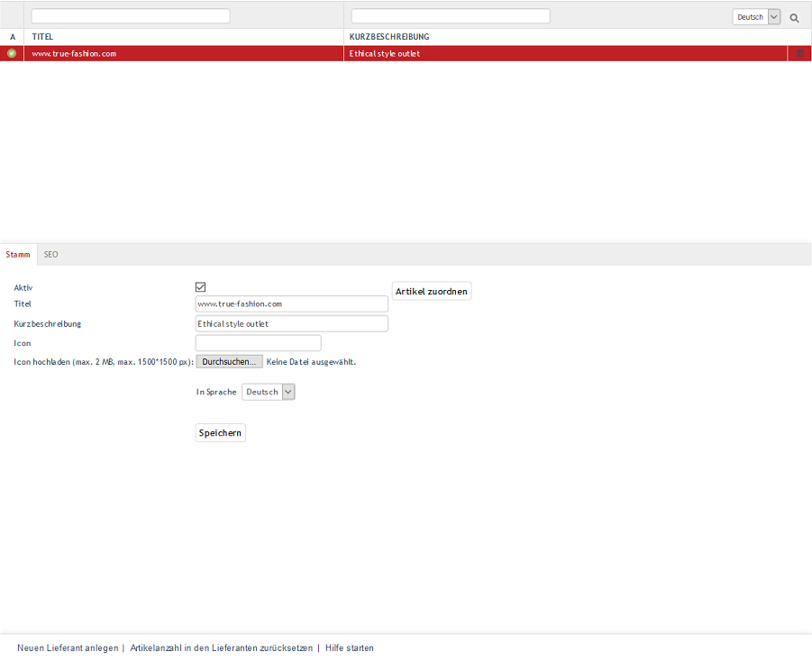The width and height of the screenshot is (812, 661).
Task: Click Artikelanzahl in den Lieferanten zurücksetzen
Action: (x=221, y=647)
